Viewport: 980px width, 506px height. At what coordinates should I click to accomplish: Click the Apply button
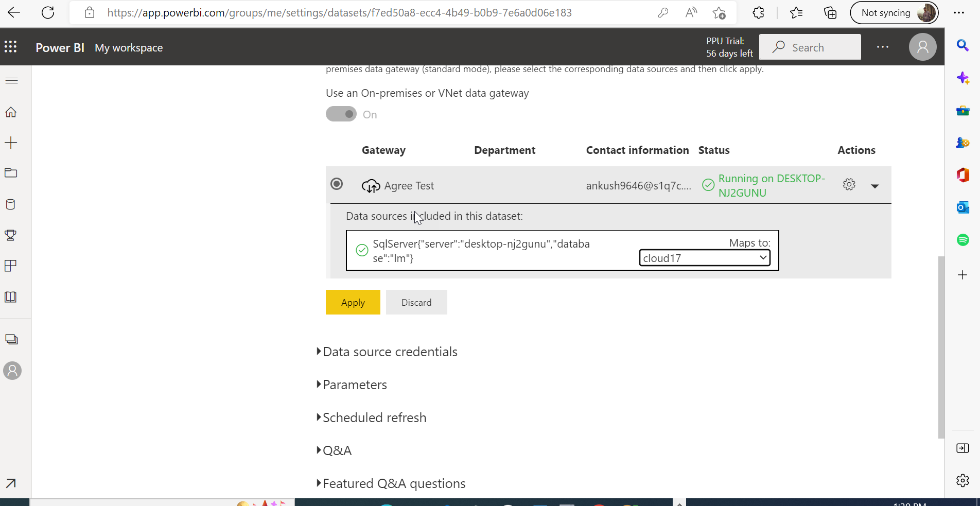point(353,302)
